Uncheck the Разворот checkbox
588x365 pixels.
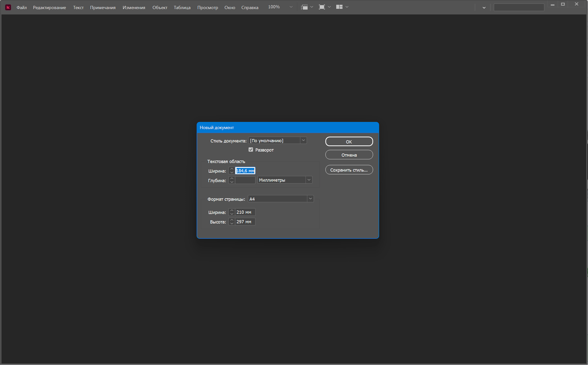251,150
